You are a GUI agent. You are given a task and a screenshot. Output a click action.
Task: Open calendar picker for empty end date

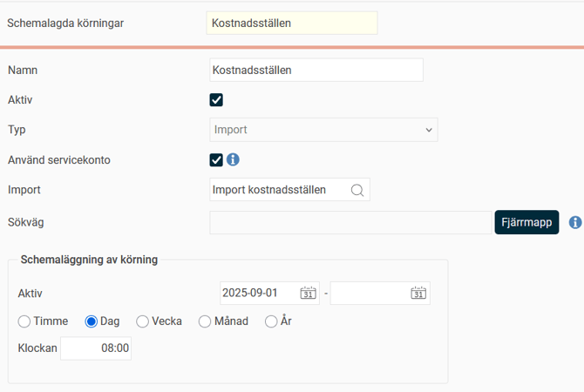coord(418,294)
